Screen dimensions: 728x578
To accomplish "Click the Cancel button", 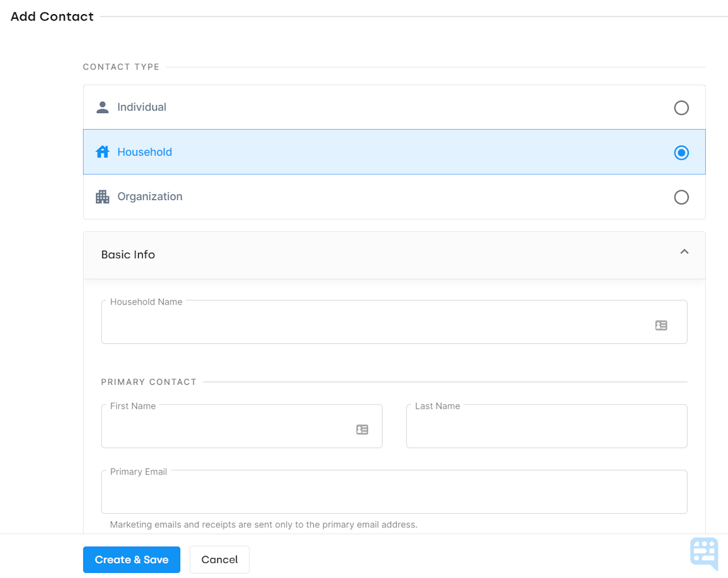I will point(220,560).
